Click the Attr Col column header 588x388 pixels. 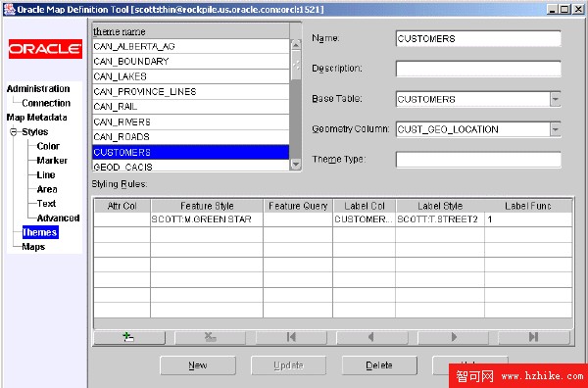(x=122, y=206)
